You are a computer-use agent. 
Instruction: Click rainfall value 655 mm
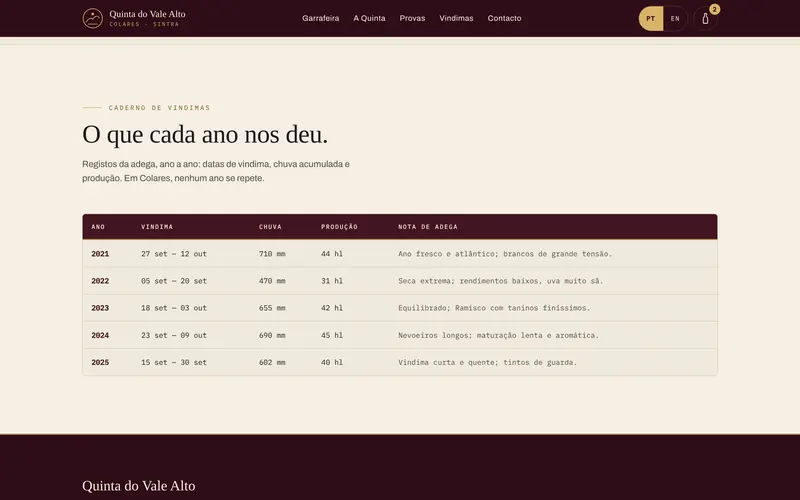(x=272, y=308)
